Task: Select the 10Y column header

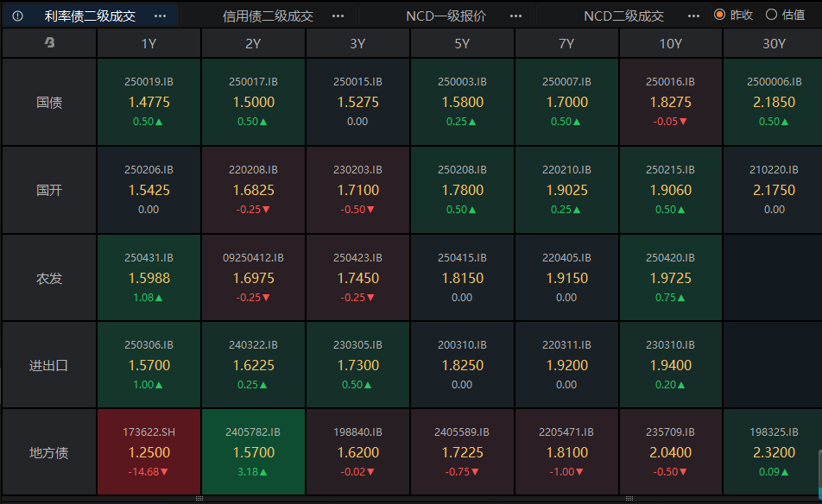Action: click(670, 44)
